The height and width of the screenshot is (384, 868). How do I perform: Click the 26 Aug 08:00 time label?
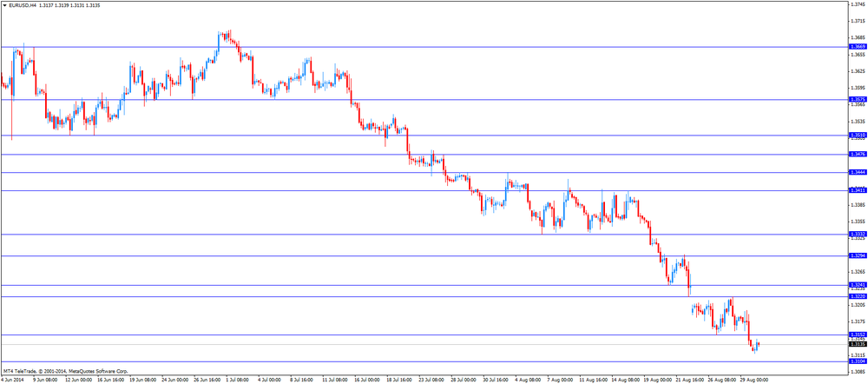pyautogui.click(x=722, y=381)
